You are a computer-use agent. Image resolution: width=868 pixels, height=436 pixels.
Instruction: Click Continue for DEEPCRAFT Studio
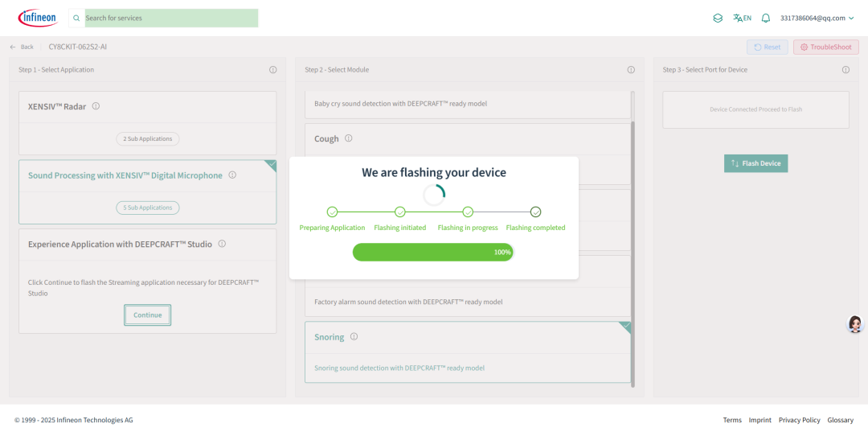(147, 315)
